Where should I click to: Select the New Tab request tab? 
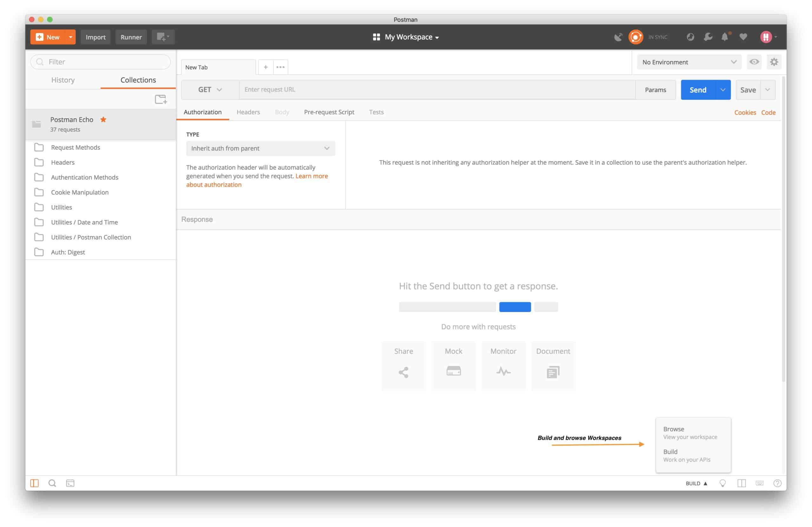pos(218,67)
